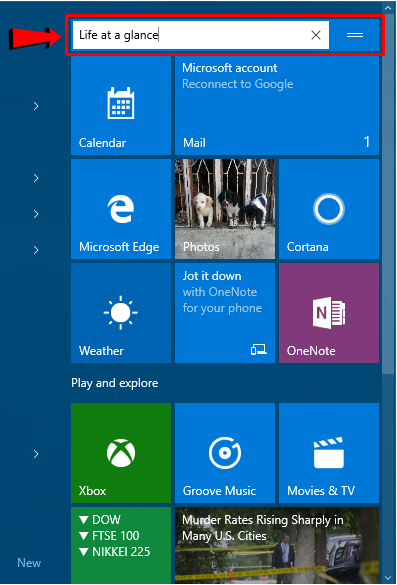Select the Play and explore group heading

coord(115,383)
